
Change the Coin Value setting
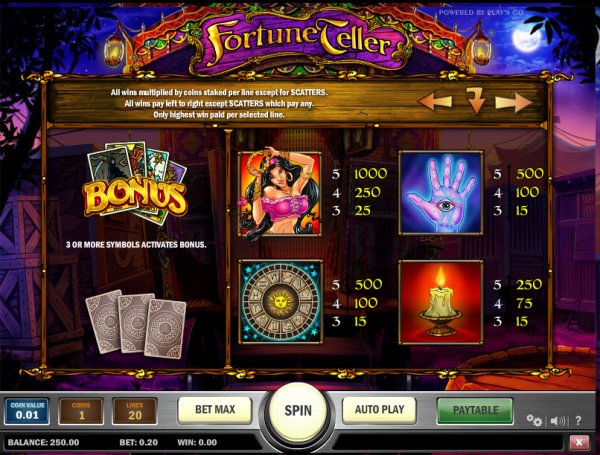coord(27,411)
